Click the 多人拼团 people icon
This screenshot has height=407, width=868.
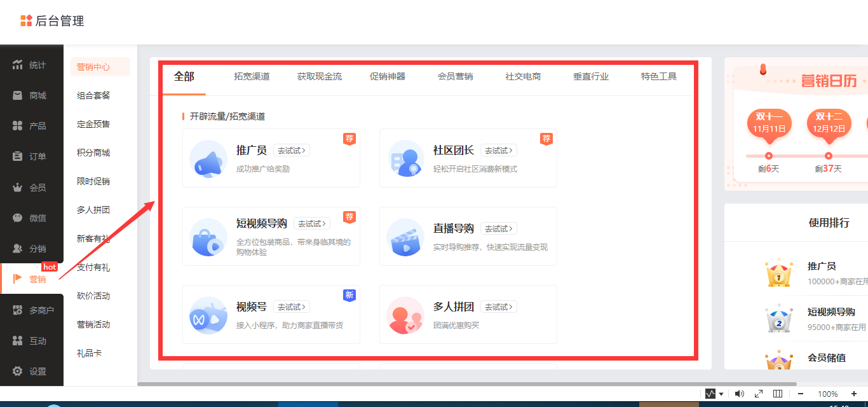pyautogui.click(x=405, y=315)
